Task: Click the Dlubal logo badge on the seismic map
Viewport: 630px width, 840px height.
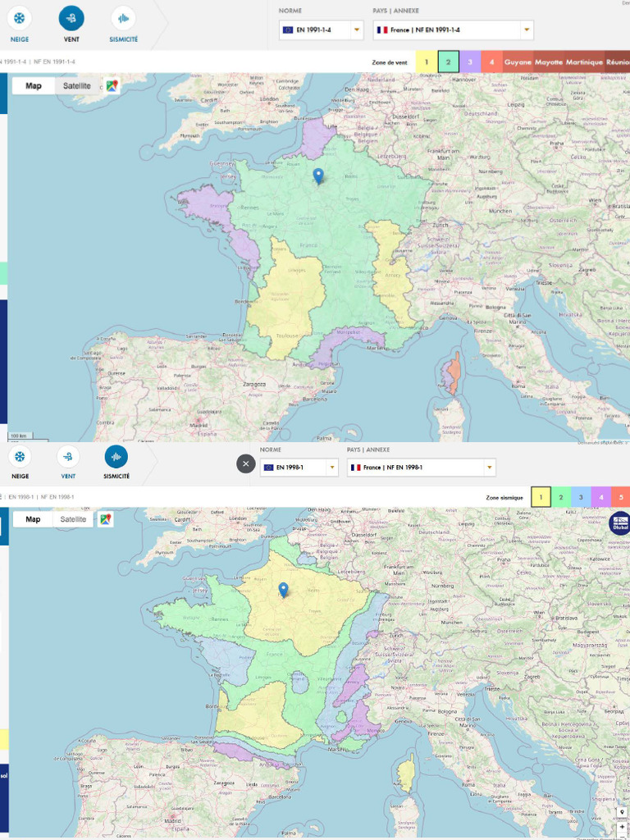Action: pos(619,523)
